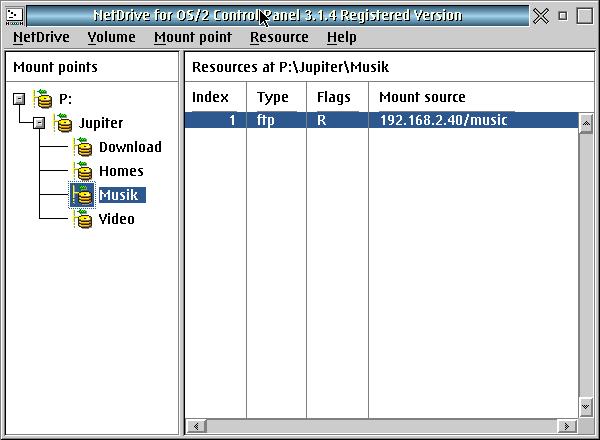Click the Download mount point icon
The width and height of the screenshot is (600, 440).
83,147
